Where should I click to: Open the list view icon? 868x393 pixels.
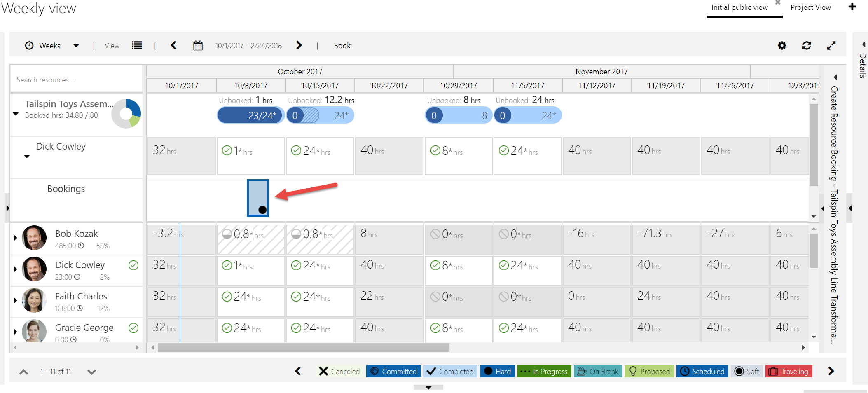pyautogui.click(x=137, y=46)
